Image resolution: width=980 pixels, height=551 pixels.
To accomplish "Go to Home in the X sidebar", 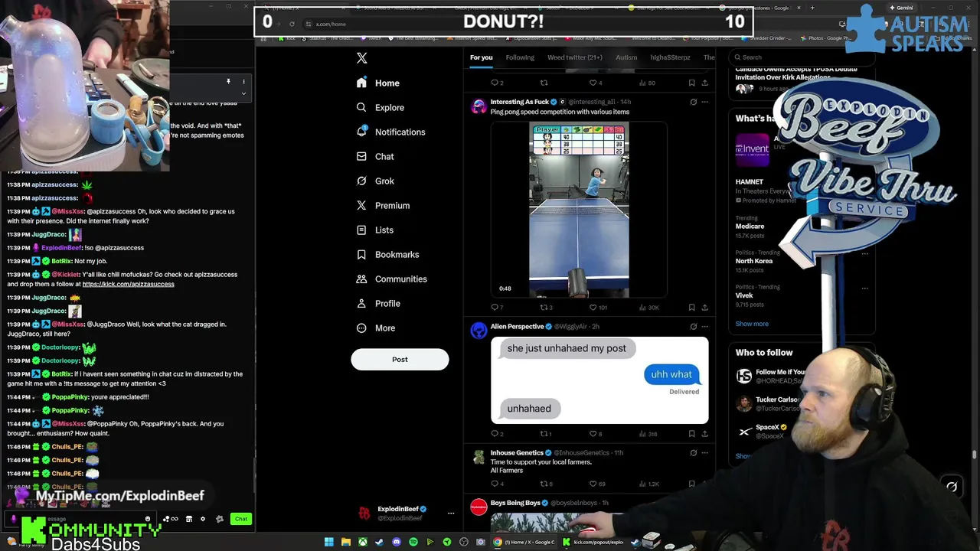I will pos(378,83).
